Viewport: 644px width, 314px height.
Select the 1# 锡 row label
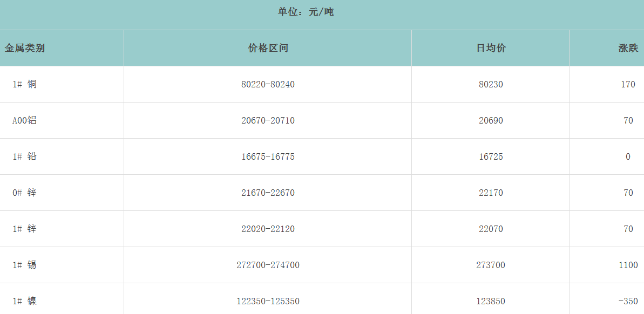[25, 265]
